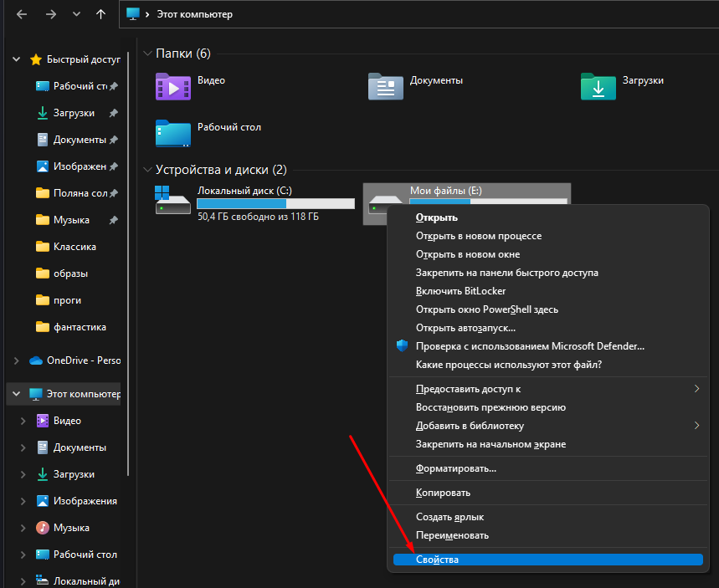Screen dimensions: 719x588
Task: Click the back navigation arrow
Action: 21,13
